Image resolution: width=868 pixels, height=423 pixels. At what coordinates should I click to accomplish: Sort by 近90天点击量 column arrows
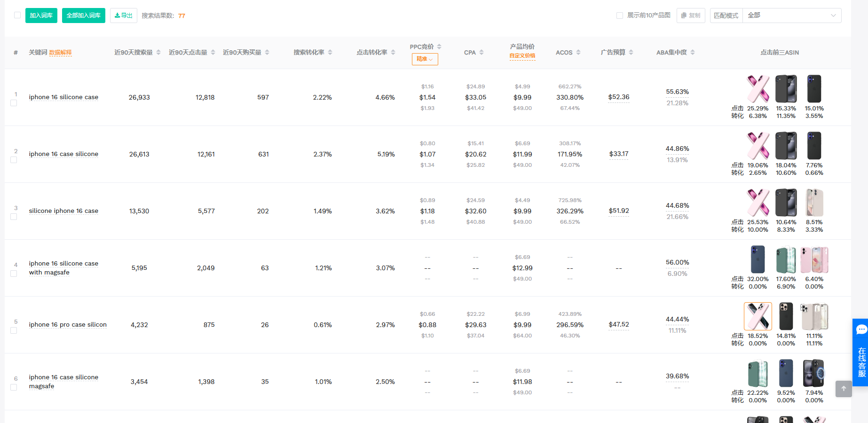point(213,52)
